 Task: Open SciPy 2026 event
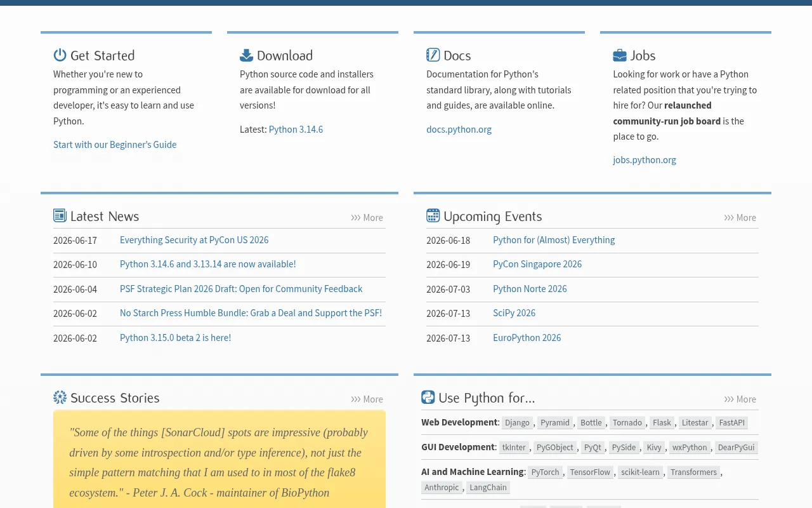coord(514,313)
